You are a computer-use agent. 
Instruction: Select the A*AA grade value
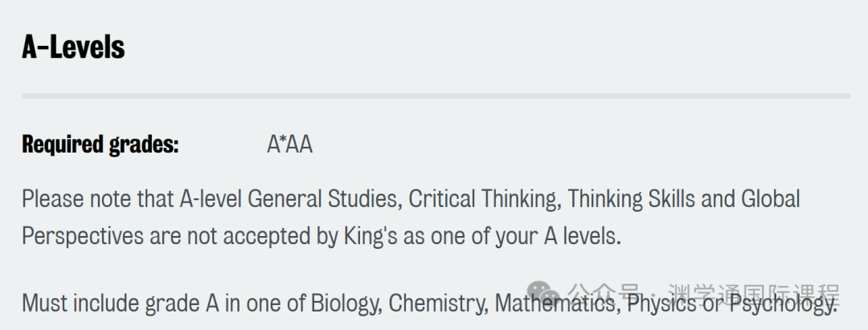click(289, 145)
